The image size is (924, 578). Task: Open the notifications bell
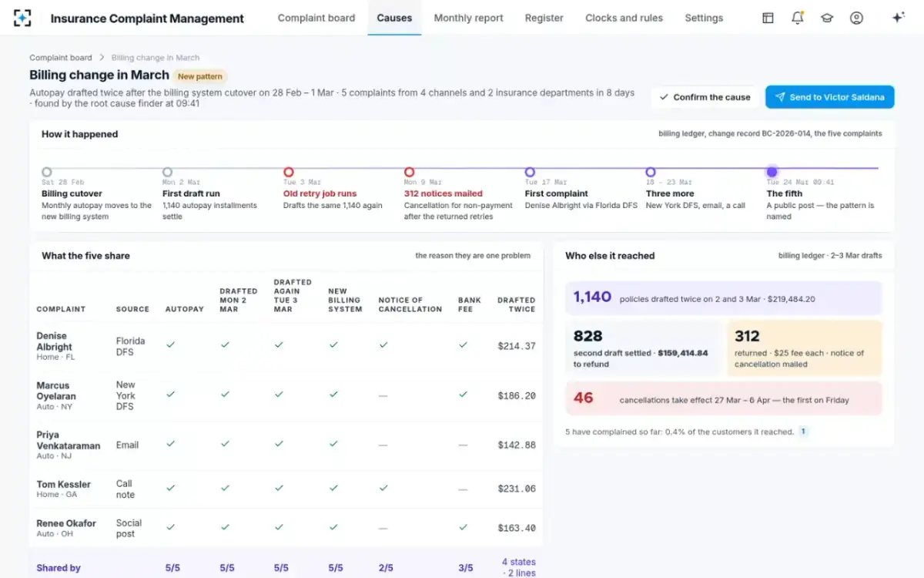pos(797,18)
